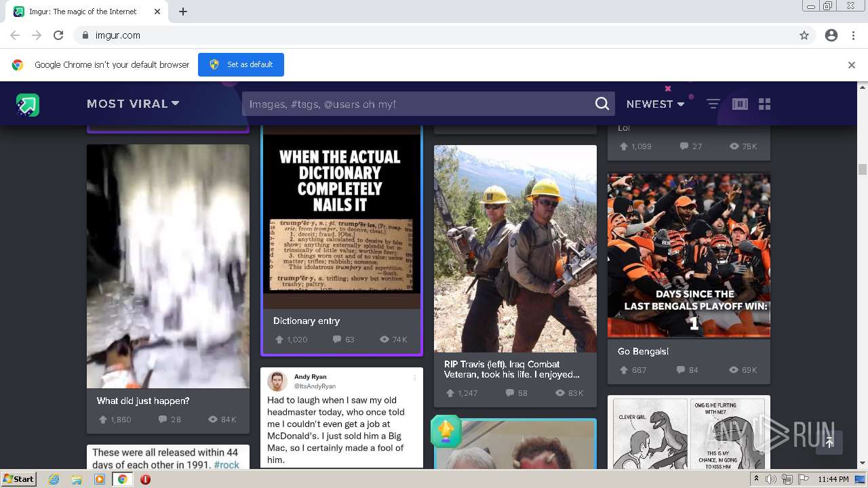Screen dimensions: 868x488
Task: Click Set as default button
Action: (241, 64)
